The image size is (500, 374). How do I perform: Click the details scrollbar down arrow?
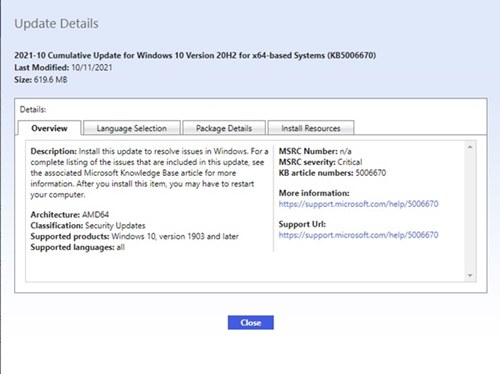tap(470, 275)
